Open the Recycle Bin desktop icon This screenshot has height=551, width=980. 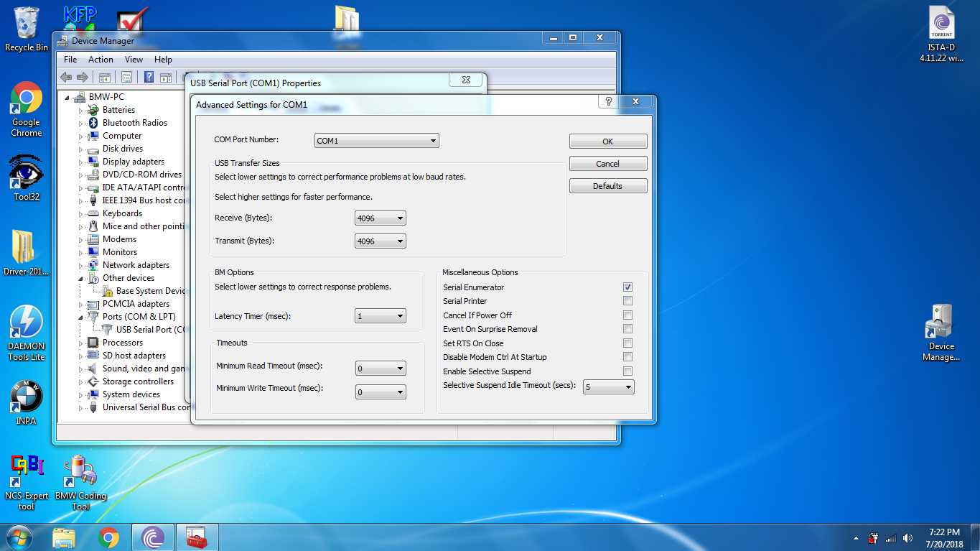[27, 29]
